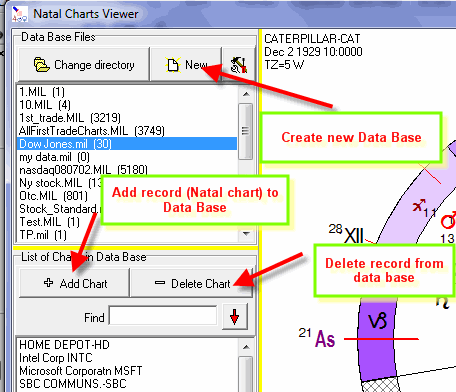
Task: Click the folder icon on Change directory
Action: (42, 65)
